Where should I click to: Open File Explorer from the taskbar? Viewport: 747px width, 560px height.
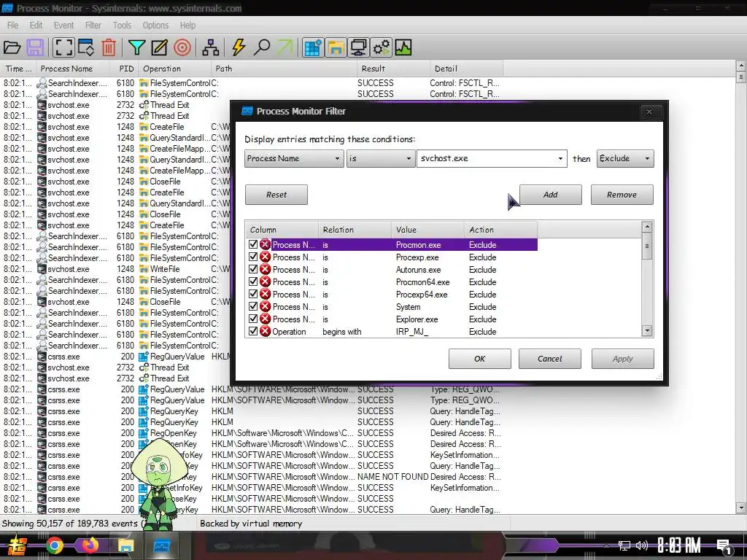click(x=125, y=545)
